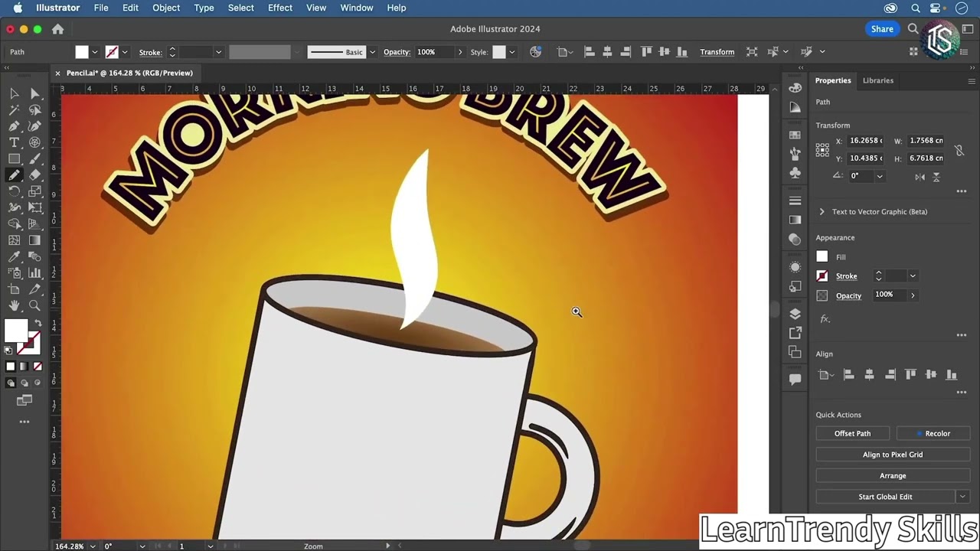Select the Pen tool

pyautogui.click(x=14, y=126)
